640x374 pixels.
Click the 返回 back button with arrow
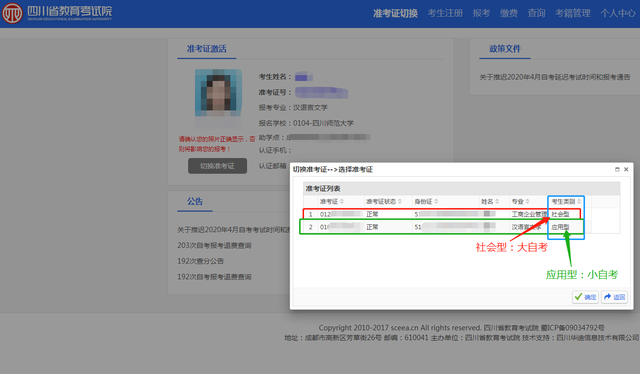point(614,297)
